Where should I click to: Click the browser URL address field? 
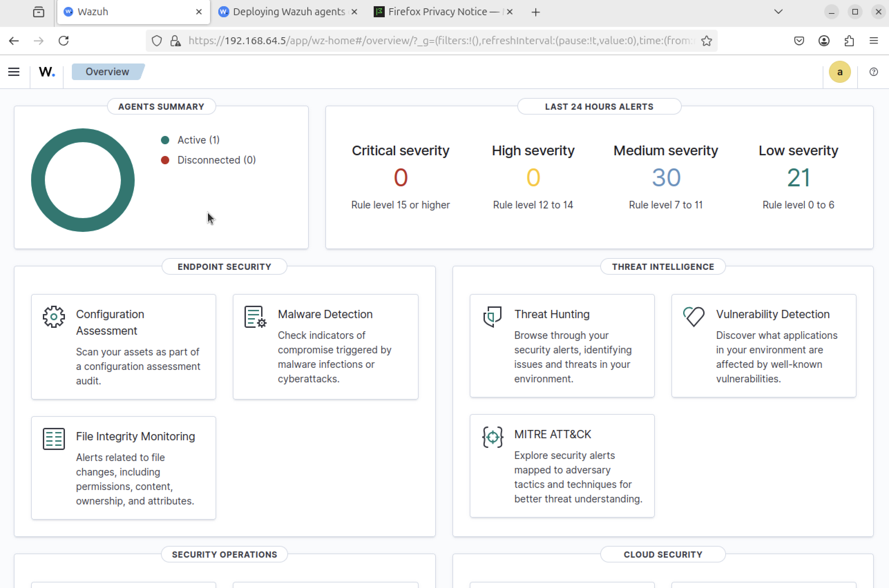tap(439, 40)
